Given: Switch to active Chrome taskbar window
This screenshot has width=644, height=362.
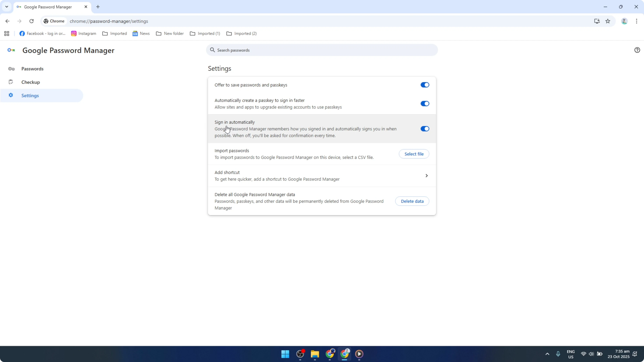Looking at the screenshot, I should click(x=345, y=354).
